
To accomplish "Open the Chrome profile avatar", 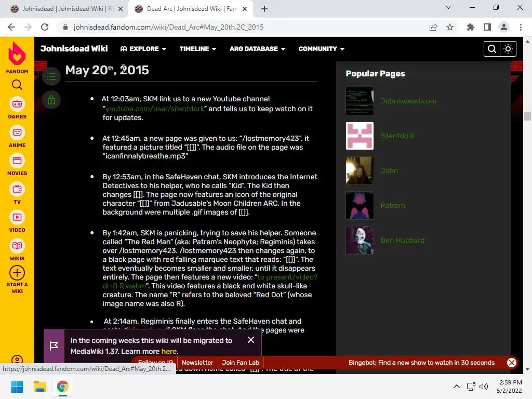I will click(x=504, y=27).
